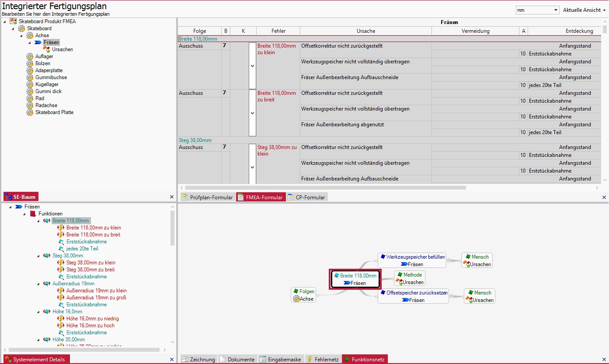Switch to the Fehlernetz tab
The height and width of the screenshot is (364, 609).
click(x=323, y=360)
